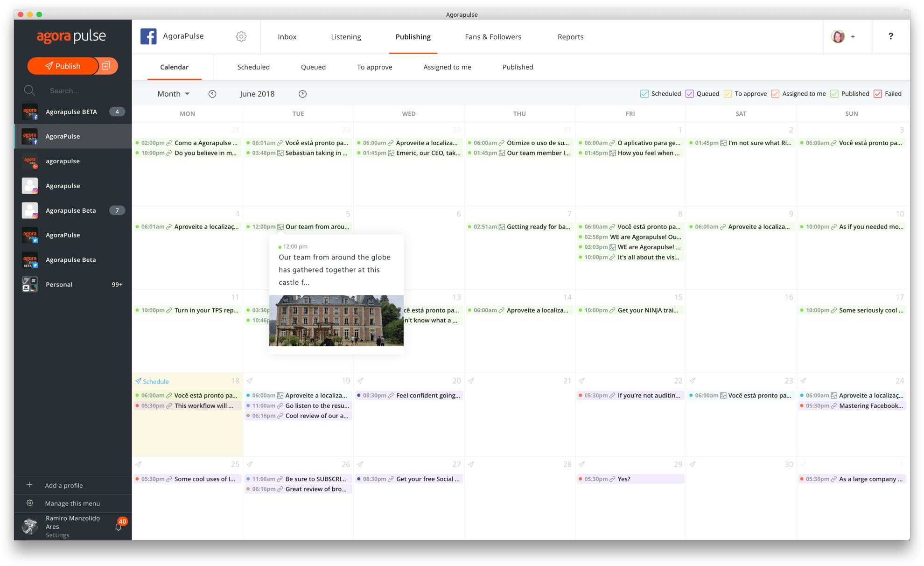Viewport: 924px width, 566px height.
Task: Open settings gear icon for AgoraPulse account
Action: 240,36
